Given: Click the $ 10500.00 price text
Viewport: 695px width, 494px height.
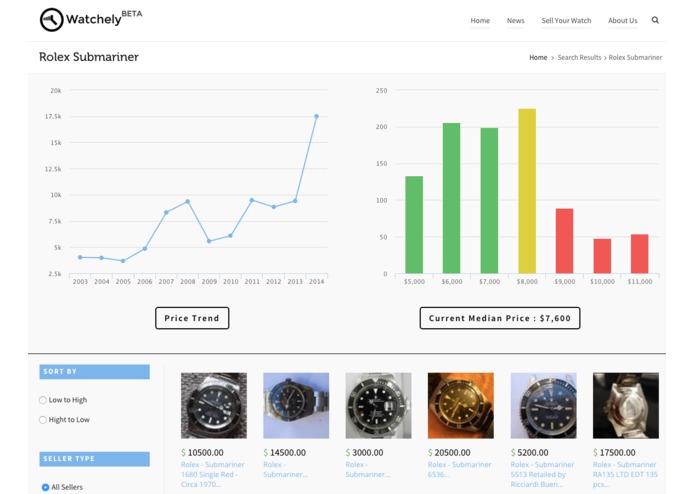Looking at the screenshot, I should click(202, 453).
